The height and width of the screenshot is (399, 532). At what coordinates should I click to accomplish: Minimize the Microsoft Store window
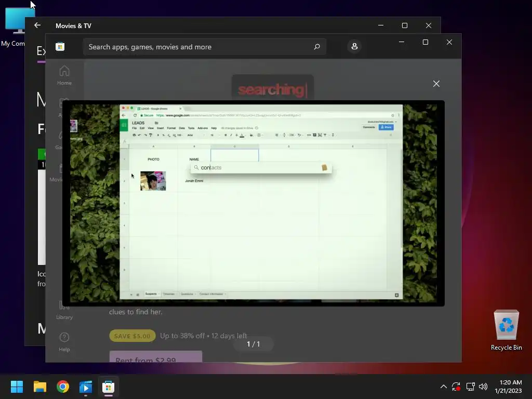(402, 42)
